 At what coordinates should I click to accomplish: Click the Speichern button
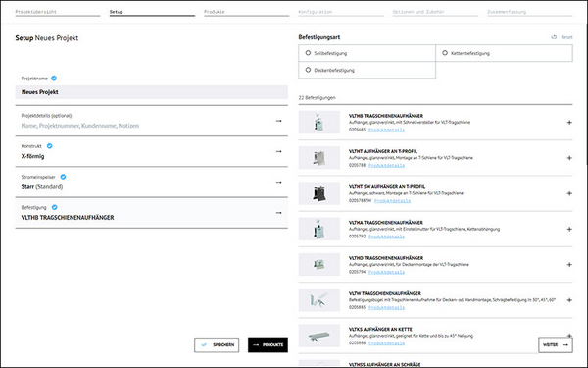217,345
